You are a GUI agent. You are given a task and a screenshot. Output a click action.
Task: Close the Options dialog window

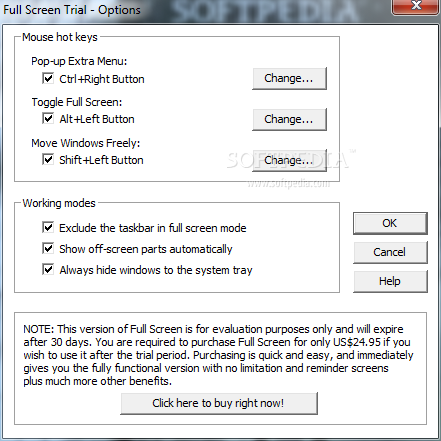click(x=416, y=6)
